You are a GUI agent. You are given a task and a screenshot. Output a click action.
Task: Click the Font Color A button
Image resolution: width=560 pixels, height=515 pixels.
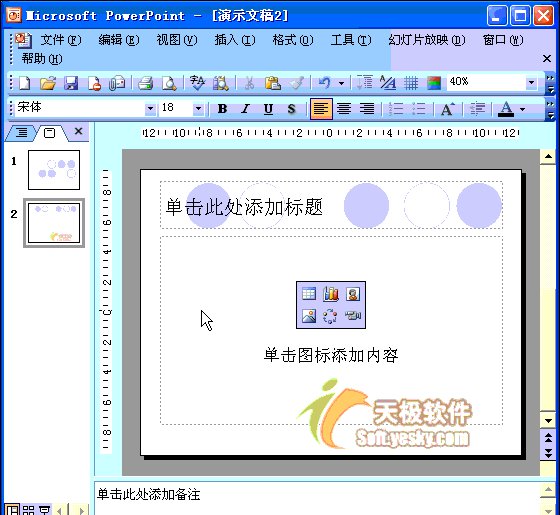point(506,109)
